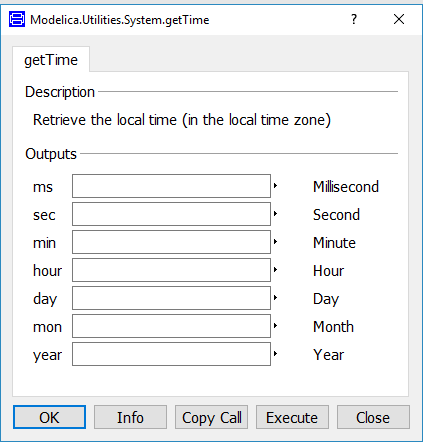The height and width of the screenshot is (442, 423).
Task: Click the Hour description text
Action: click(x=328, y=271)
